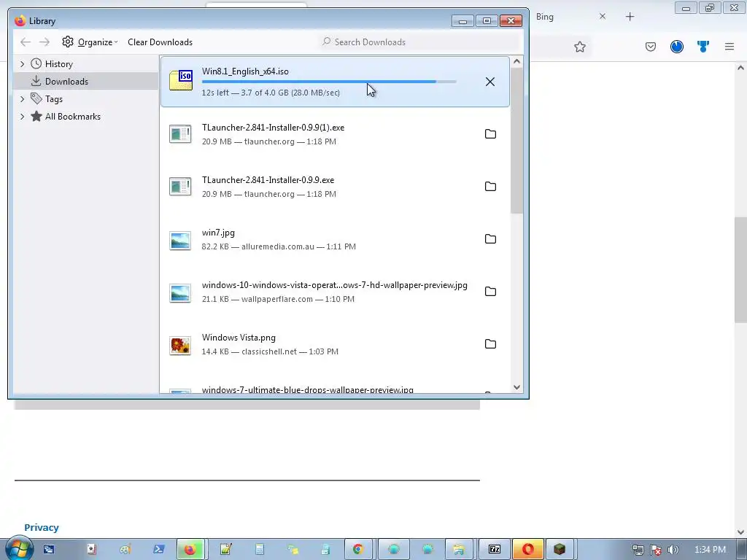Open the Windows Start menu
The width and height of the screenshot is (747, 560).
(x=18, y=549)
